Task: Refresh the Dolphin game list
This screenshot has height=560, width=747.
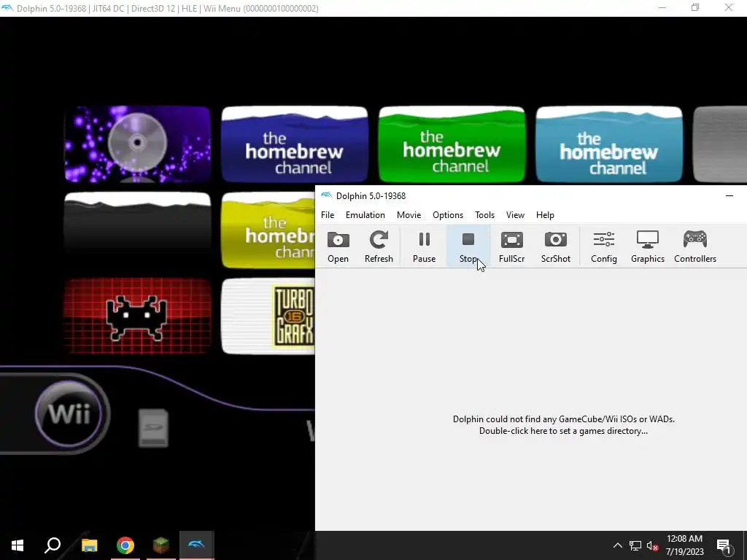Action: 379,246
